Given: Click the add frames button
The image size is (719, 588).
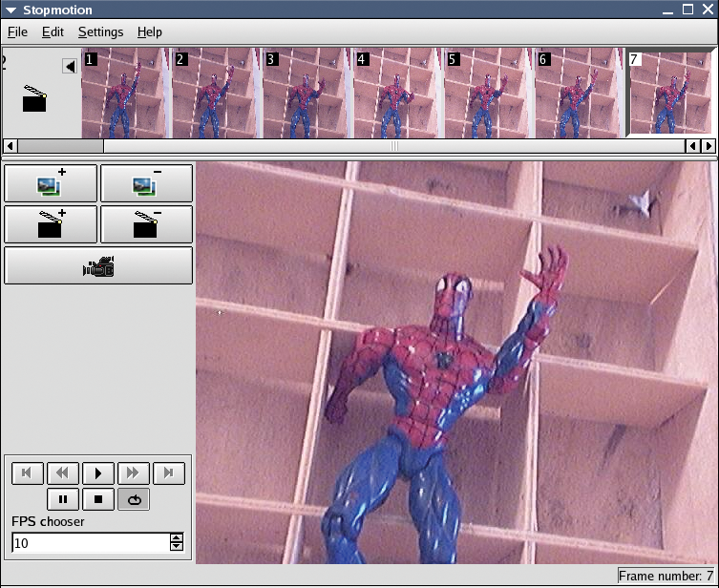Looking at the screenshot, I should [51, 183].
